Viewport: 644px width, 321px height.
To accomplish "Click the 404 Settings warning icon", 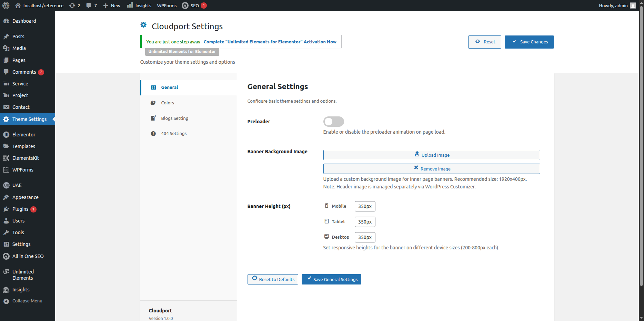I will pos(153,134).
